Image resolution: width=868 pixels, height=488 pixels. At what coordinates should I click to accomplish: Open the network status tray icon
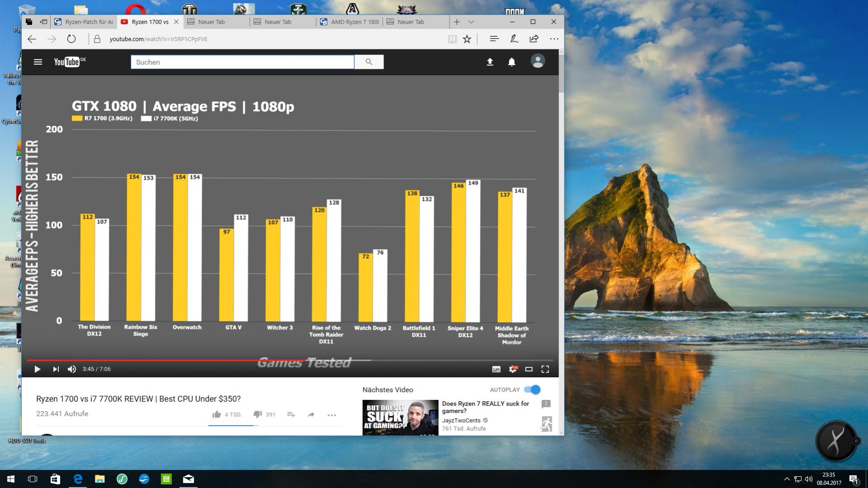[x=798, y=479]
